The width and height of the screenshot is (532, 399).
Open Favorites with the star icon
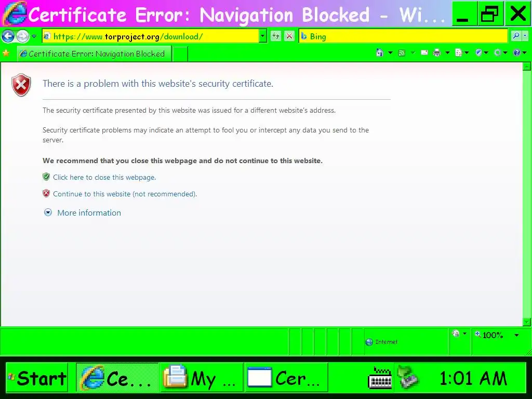pos(6,54)
